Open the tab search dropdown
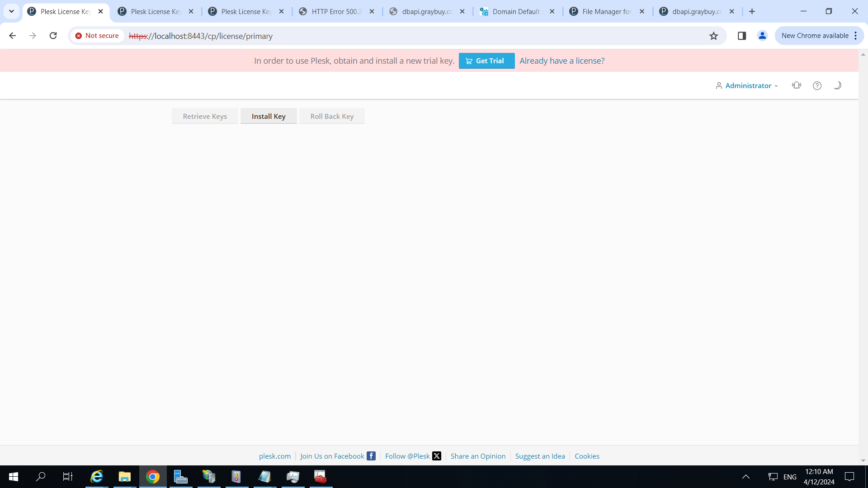 pos(12,12)
